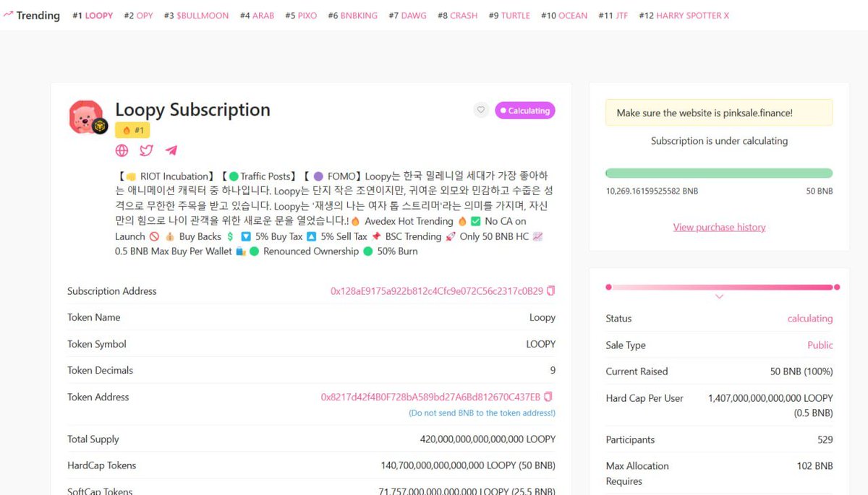Open trending token #10 OCEAN
This screenshot has width=868, height=495.
pos(563,15)
